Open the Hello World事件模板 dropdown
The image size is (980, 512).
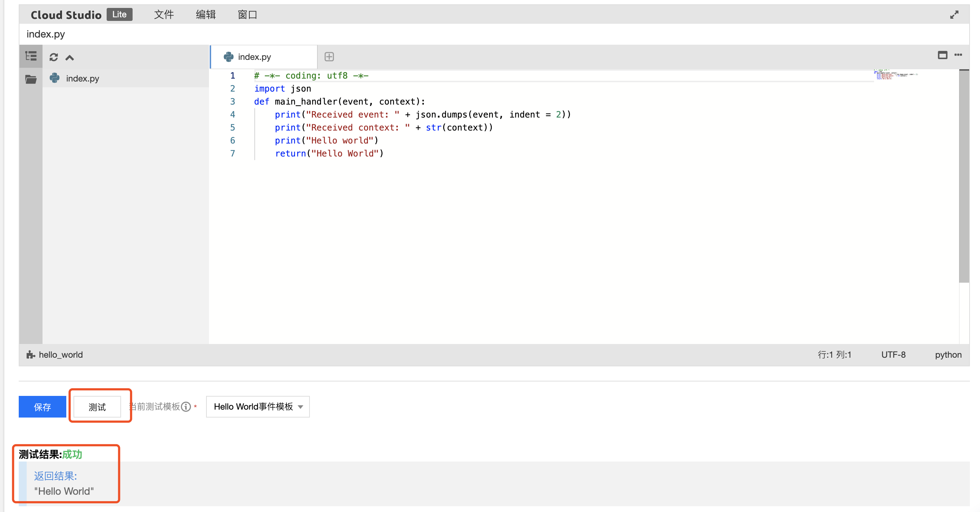(x=258, y=407)
